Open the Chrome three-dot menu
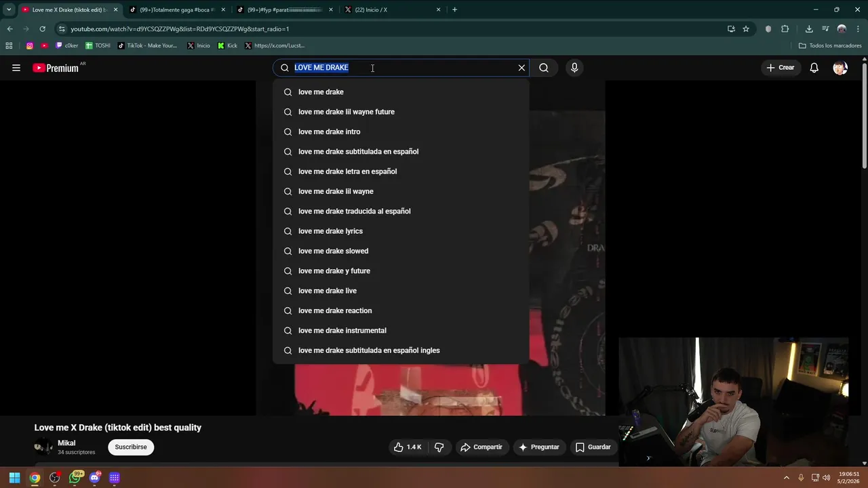The width and height of the screenshot is (868, 488). (x=858, y=29)
